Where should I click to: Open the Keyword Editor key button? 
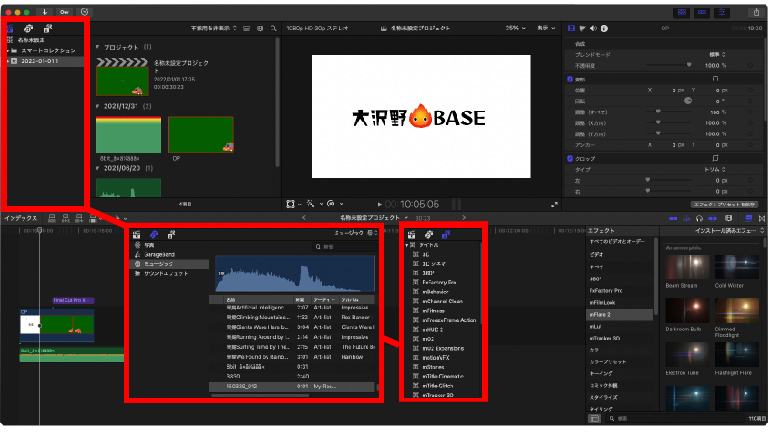tap(64, 12)
